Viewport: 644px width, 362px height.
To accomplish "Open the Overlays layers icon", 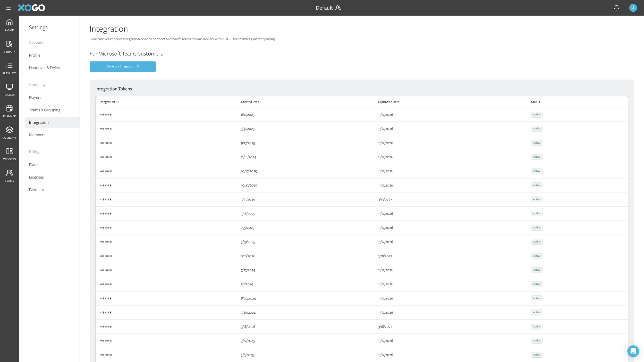I will 10,133.
